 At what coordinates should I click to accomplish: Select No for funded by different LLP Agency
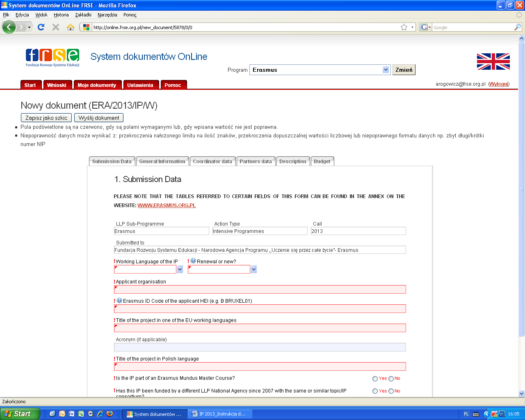(391, 391)
